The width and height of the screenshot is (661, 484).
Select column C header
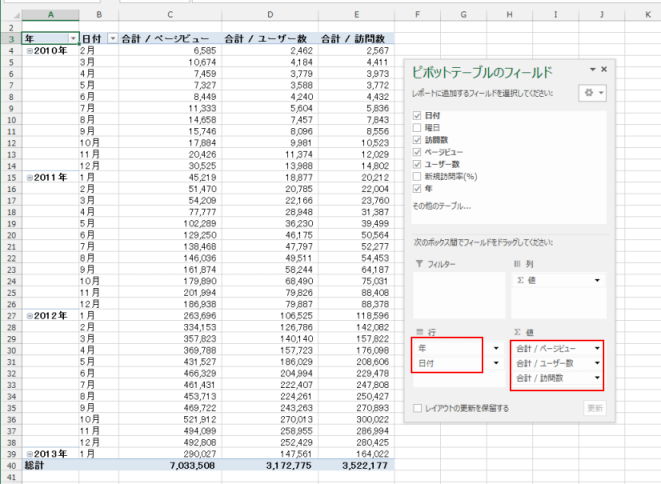pyautogui.click(x=170, y=15)
